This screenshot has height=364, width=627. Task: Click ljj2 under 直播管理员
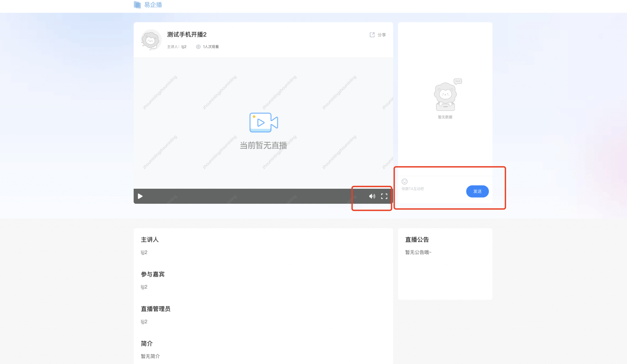tap(144, 321)
